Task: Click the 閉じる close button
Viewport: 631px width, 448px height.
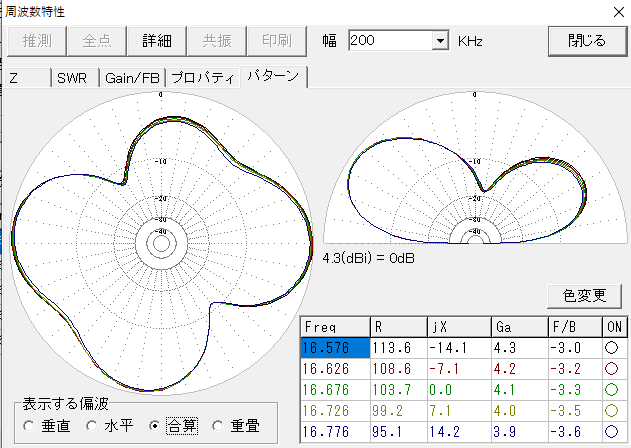Action: pos(587,41)
